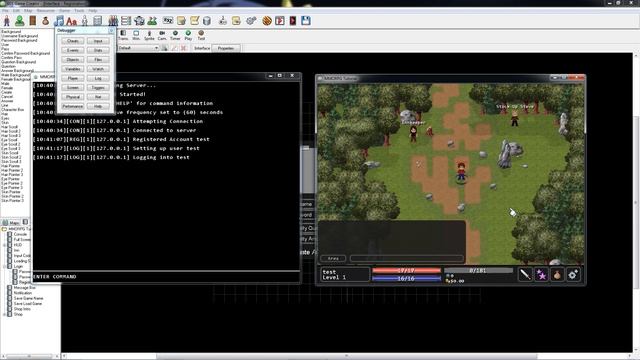The image size is (640, 360).
Task: Close the Debugger panel
Action: click(x=111, y=31)
